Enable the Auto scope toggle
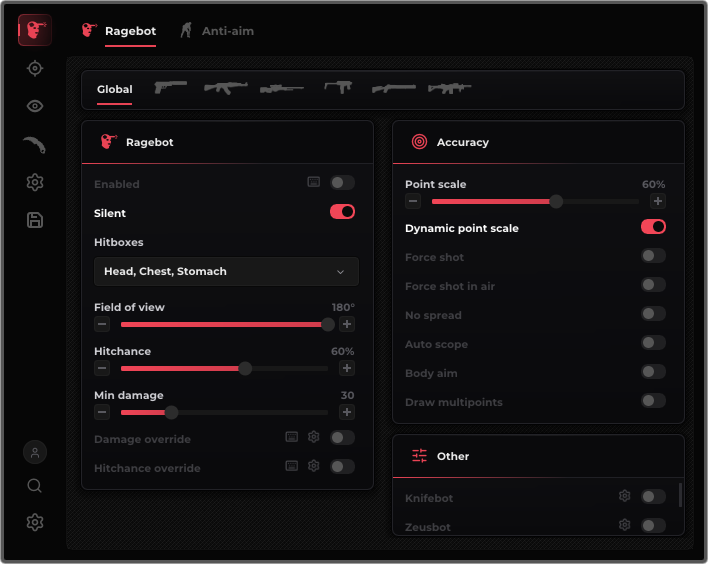The height and width of the screenshot is (564, 708). pos(653,342)
